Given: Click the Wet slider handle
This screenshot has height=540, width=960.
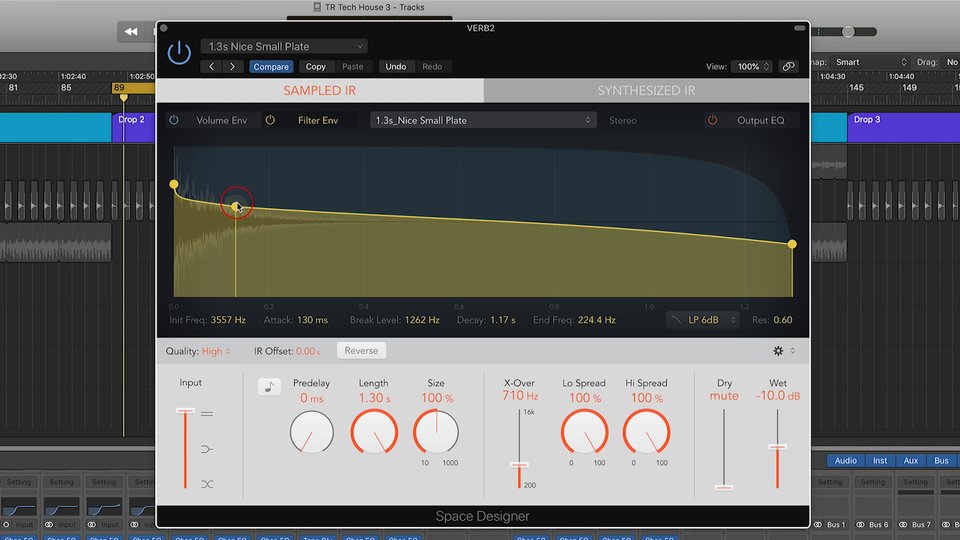Looking at the screenshot, I should (778, 448).
